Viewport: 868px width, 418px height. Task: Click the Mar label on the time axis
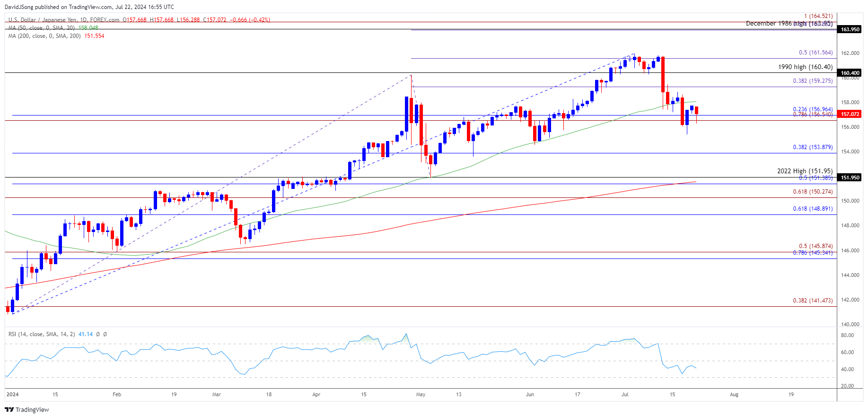[217, 394]
